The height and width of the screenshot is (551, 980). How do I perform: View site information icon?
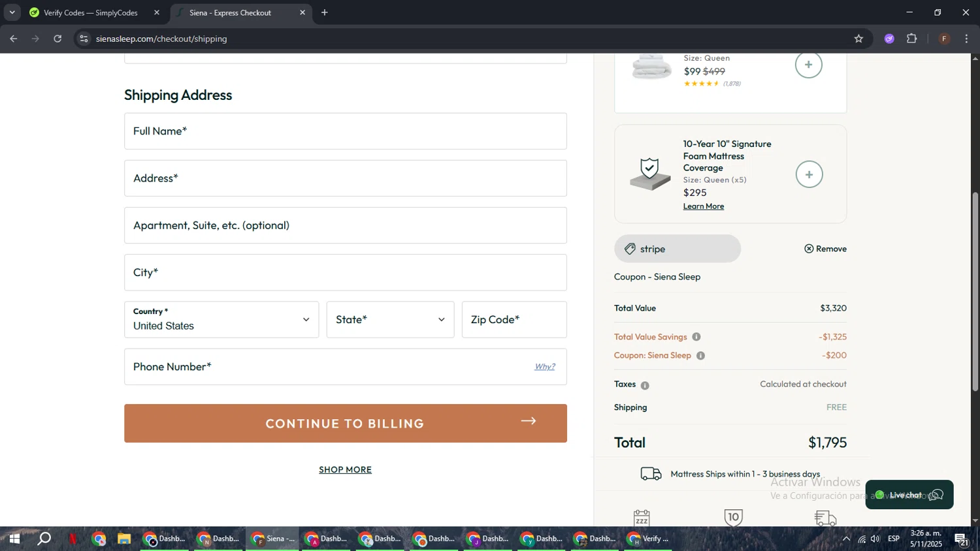point(83,39)
